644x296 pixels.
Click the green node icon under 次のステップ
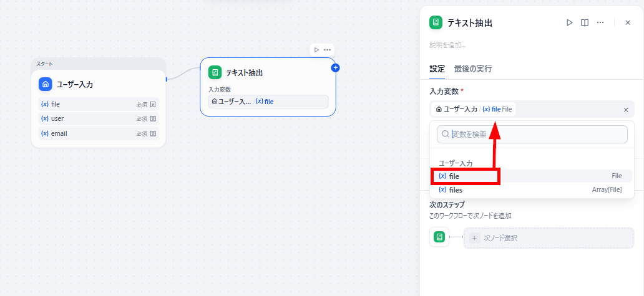click(x=439, y=237)
